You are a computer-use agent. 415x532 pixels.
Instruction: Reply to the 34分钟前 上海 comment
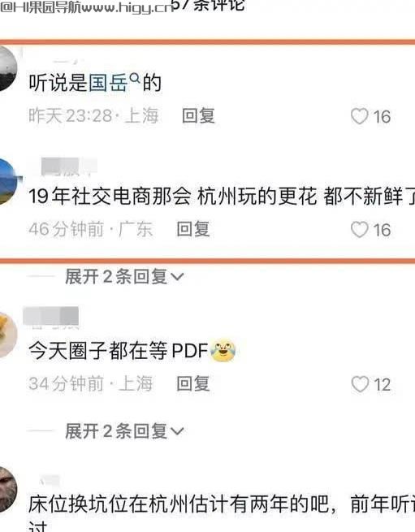(x=193, y=383)
